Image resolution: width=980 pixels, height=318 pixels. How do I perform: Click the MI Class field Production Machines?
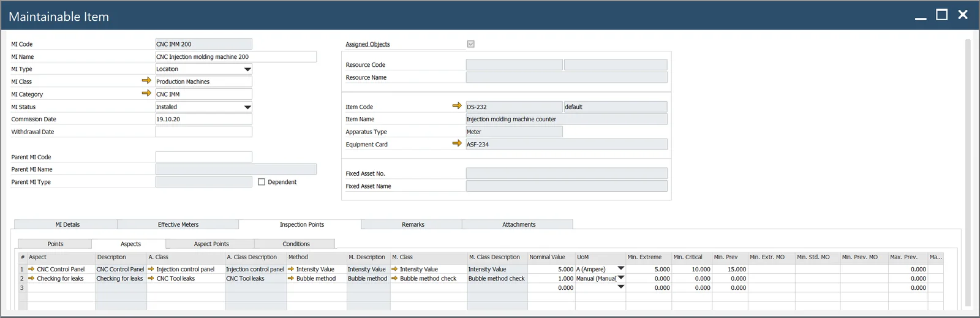click(204, 81)
